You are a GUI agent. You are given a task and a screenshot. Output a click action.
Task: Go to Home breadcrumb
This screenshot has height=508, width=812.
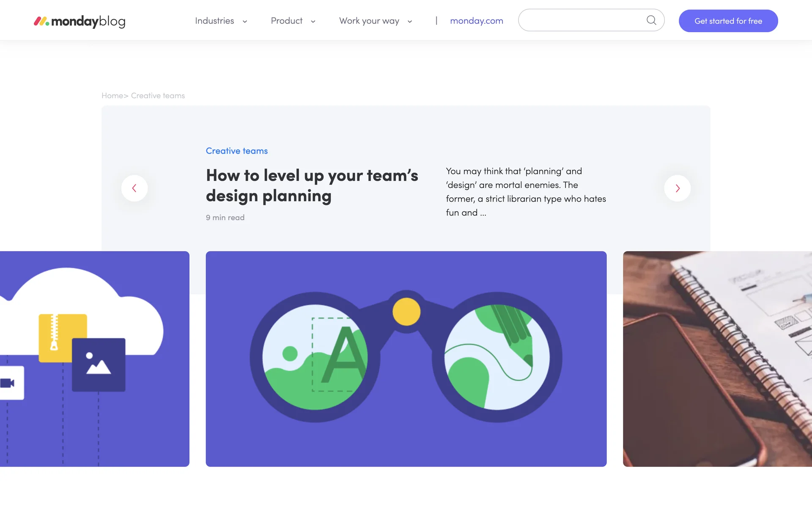pyautogui.click(x=112, y=96)
